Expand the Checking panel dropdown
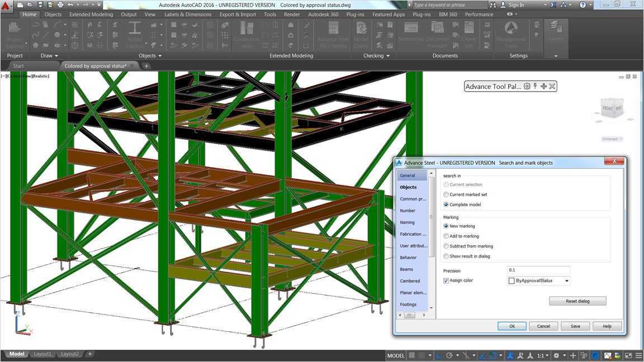The width and height of the screenshot is (644, 362). (388, 56)
